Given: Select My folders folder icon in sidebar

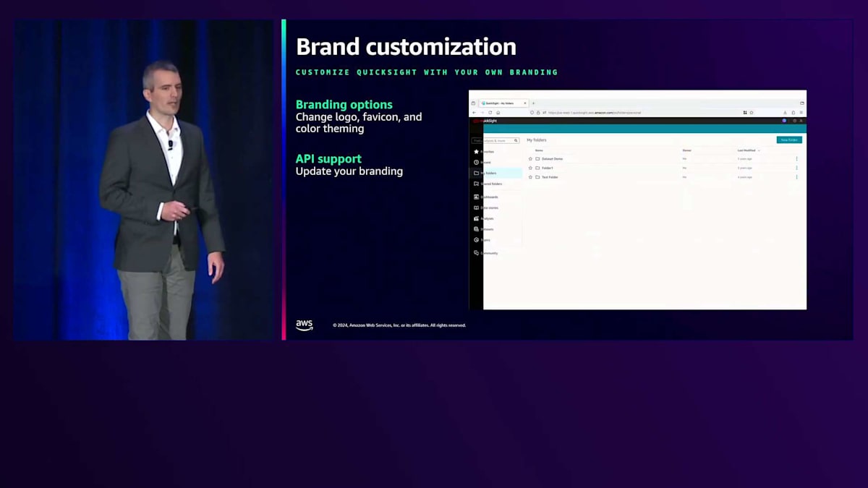Looking at the screenshot, I should pyautogui.click(x=476, y=174).
